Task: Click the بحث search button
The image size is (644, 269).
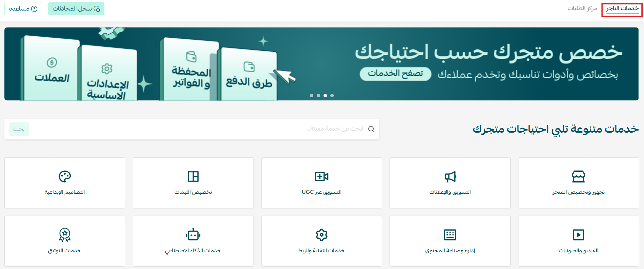Action: (x=19, y=129)
